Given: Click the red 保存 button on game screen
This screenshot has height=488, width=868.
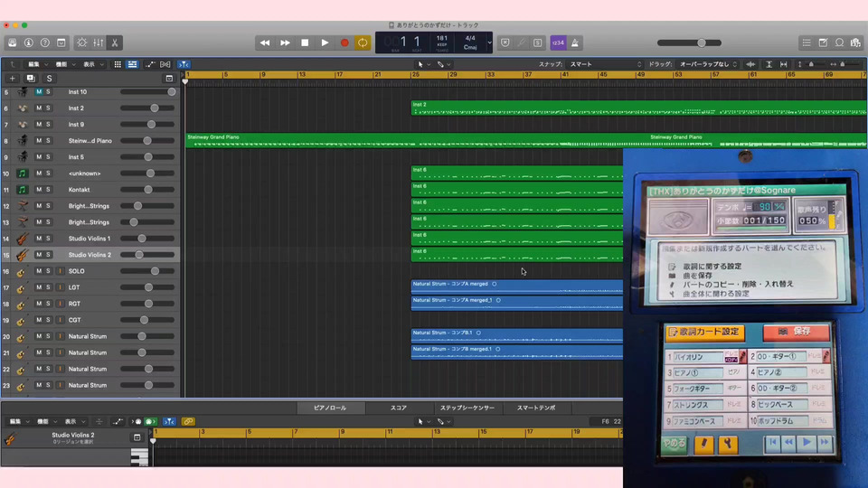Looking at the screenshot, I should click(796, 332).
